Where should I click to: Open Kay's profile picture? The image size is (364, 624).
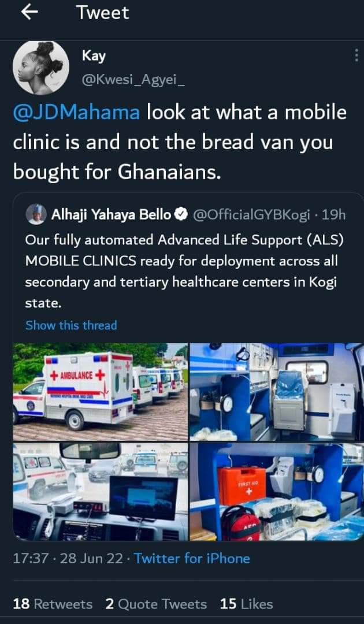pos(41,68)
